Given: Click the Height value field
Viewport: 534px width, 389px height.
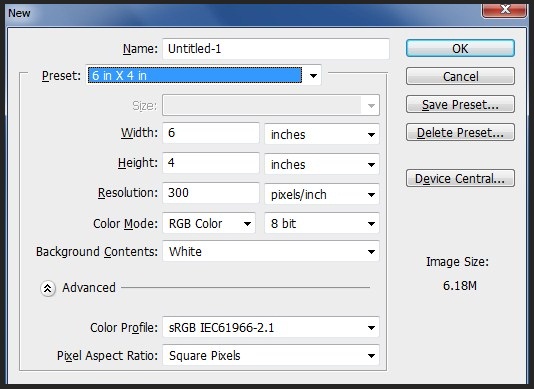Looking at the screenshot, I should 211,163.
